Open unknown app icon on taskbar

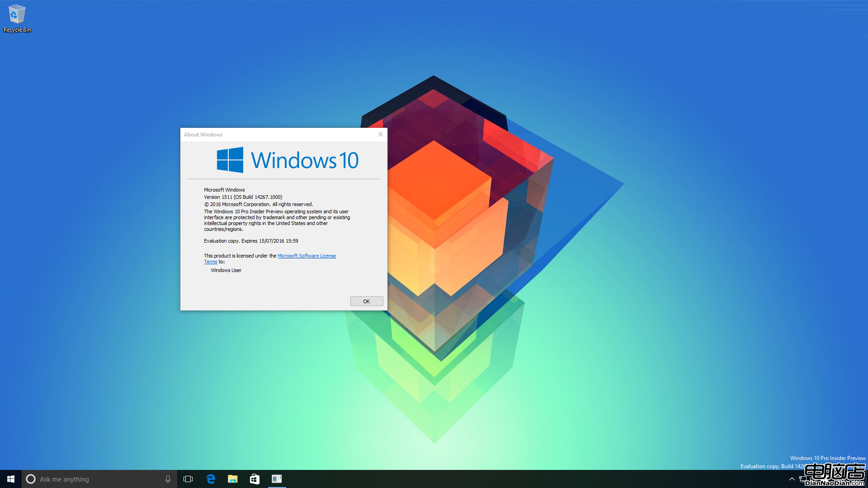277,479
